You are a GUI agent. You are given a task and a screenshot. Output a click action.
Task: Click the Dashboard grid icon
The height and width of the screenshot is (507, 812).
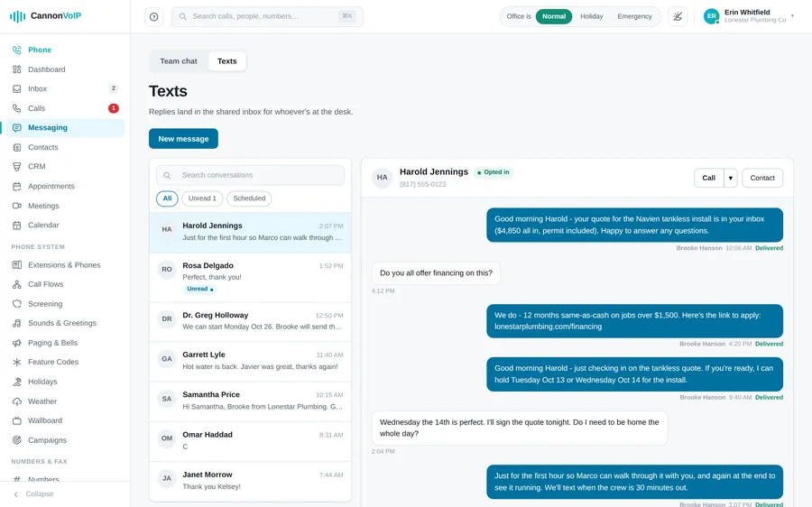click(17, 69)
